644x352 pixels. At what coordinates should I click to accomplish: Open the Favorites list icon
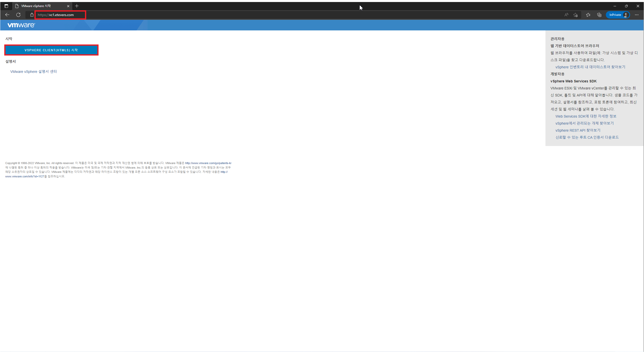click(588, 15)
